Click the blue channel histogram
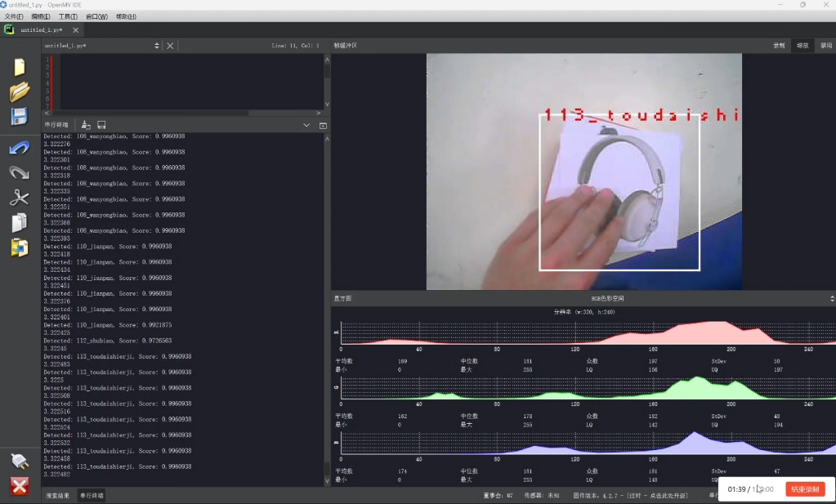The width and height of the screenshot is (836, 504). coord(588,442)
